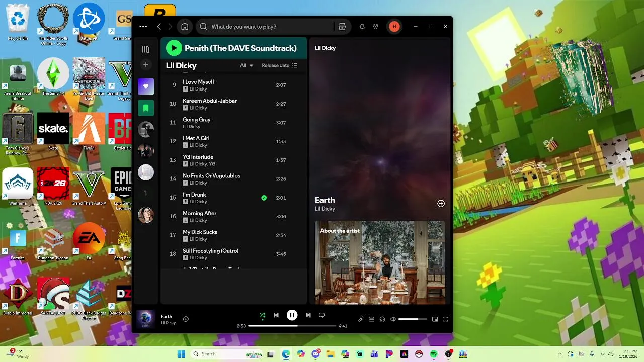Open Friend Activity icon
The image size is (644, 362).
376,27
